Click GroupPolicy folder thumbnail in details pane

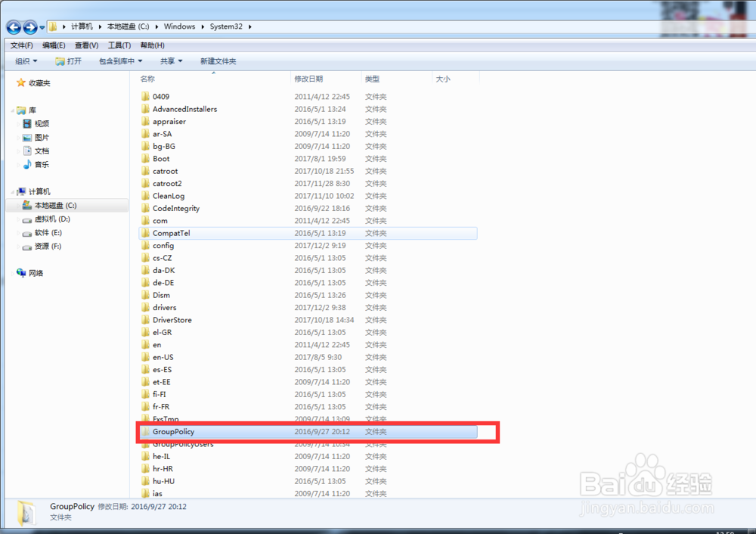point(26,513)
